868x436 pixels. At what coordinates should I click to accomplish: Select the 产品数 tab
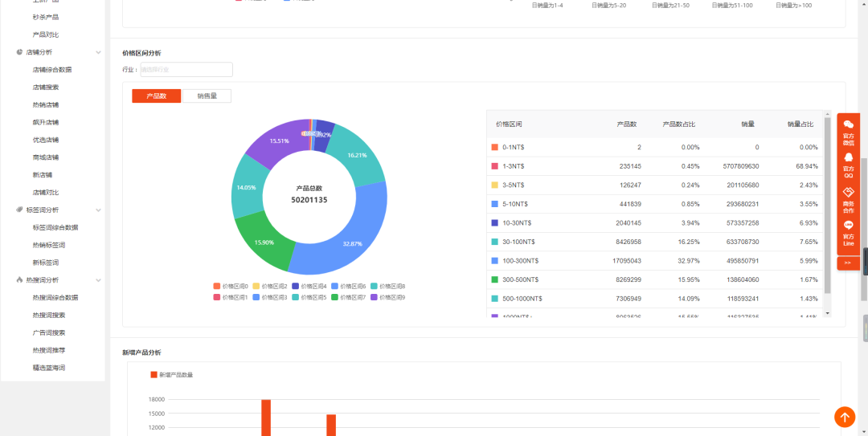156,96
